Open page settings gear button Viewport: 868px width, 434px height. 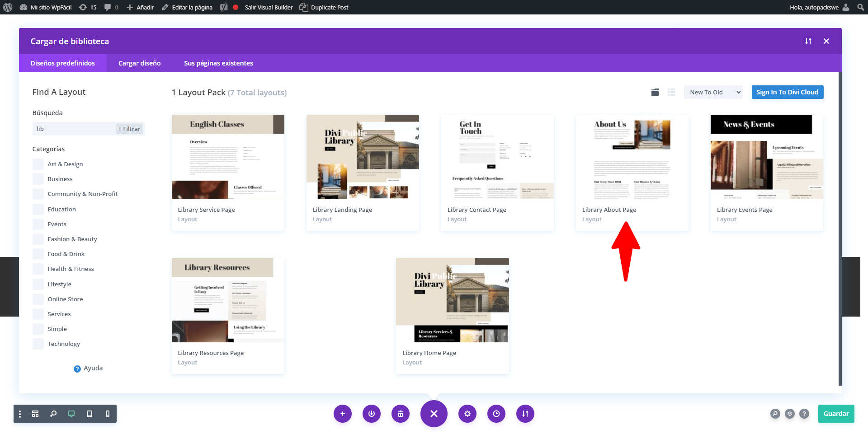pos(467,414)
